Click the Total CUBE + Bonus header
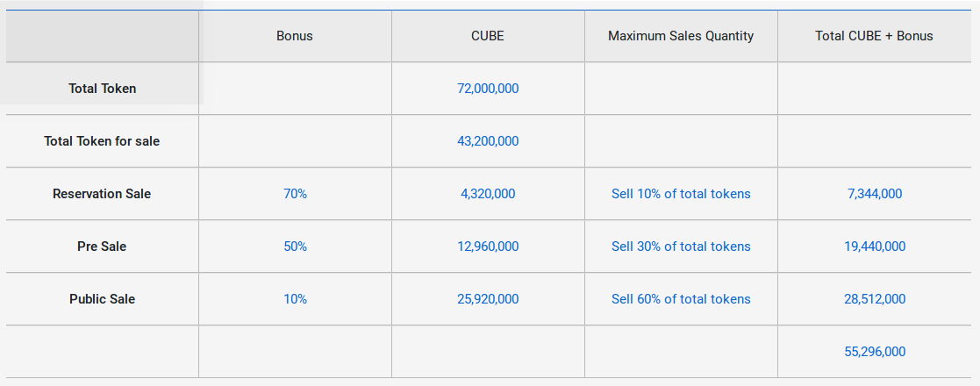The image size is (980, 386). coord(874,36)
